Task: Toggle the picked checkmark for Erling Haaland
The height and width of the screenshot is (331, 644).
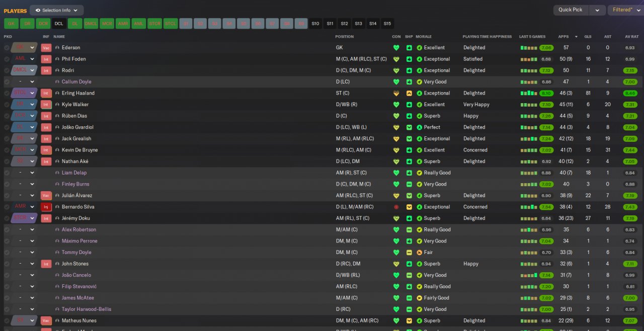Action: point(7,93)
